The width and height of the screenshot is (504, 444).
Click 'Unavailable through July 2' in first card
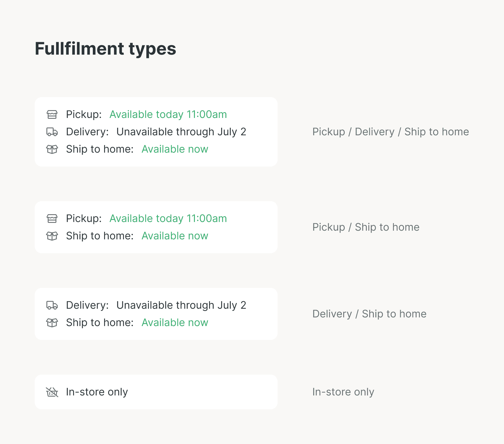tap(181, 132)
